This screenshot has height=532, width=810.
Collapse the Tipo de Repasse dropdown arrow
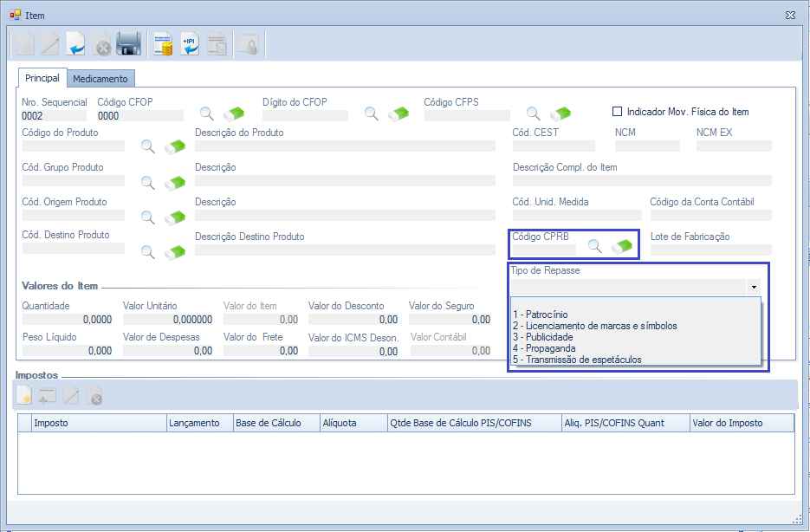pyautogui.click(x=754, y=287)
